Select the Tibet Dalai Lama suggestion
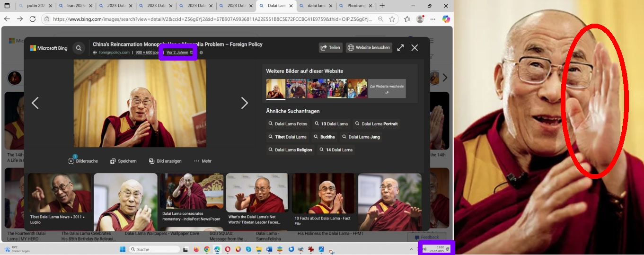This screenshot has height=255, width=644. pos(287,137)
